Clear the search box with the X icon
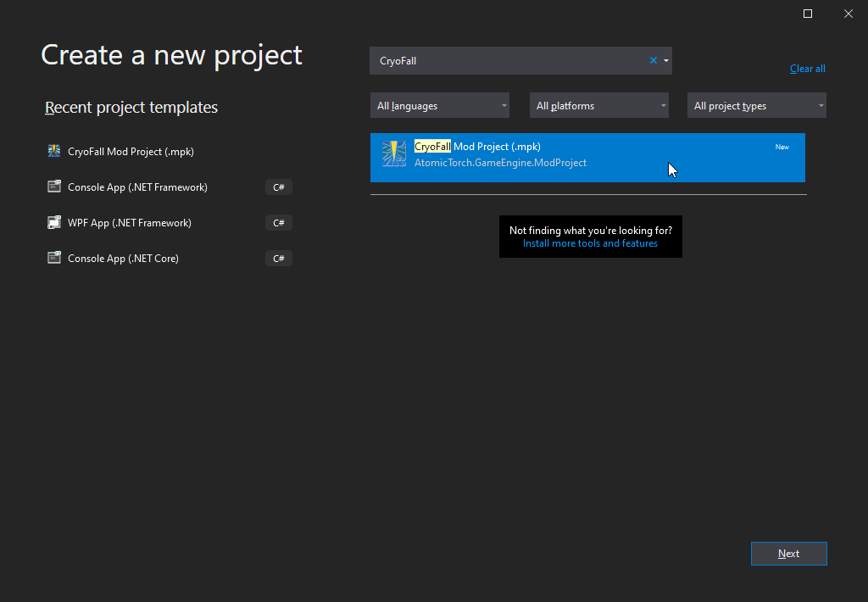Screen dimensions: 868x602 tap(653, 60)
